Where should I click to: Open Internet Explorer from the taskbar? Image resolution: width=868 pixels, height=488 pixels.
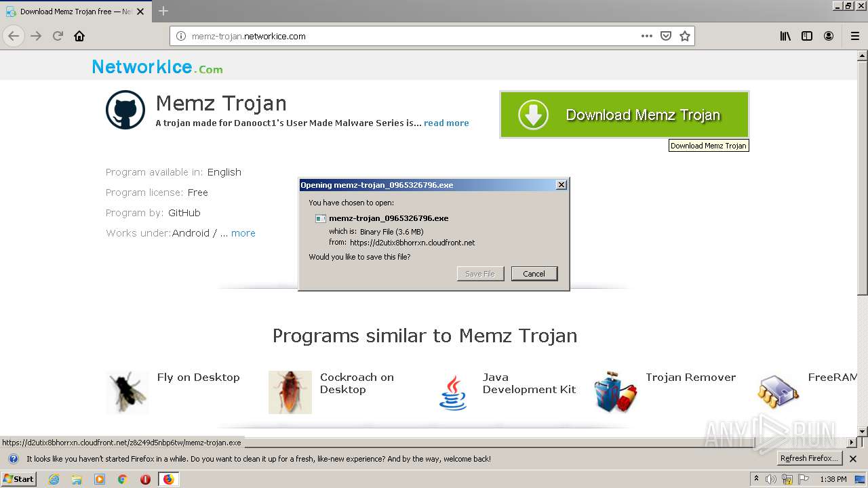pyautogui.click(x=54, y=479)
